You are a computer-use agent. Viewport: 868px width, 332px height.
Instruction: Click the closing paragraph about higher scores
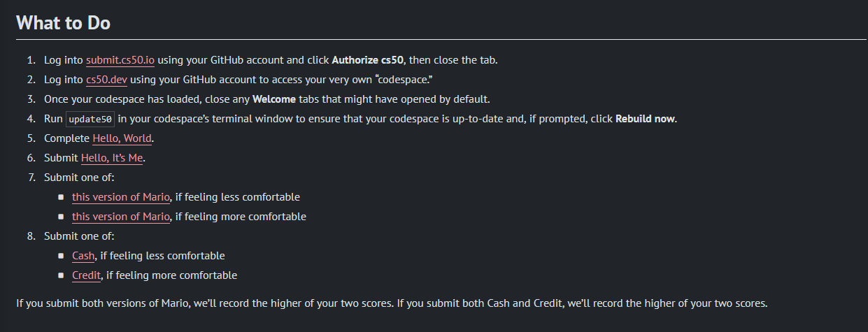[x=392, y=304]
